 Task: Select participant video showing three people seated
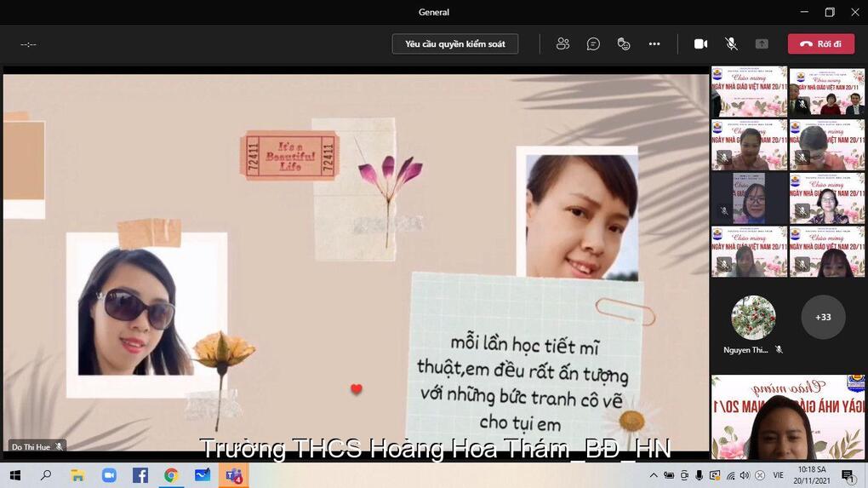pyautogui.click(x=826, y=91)
